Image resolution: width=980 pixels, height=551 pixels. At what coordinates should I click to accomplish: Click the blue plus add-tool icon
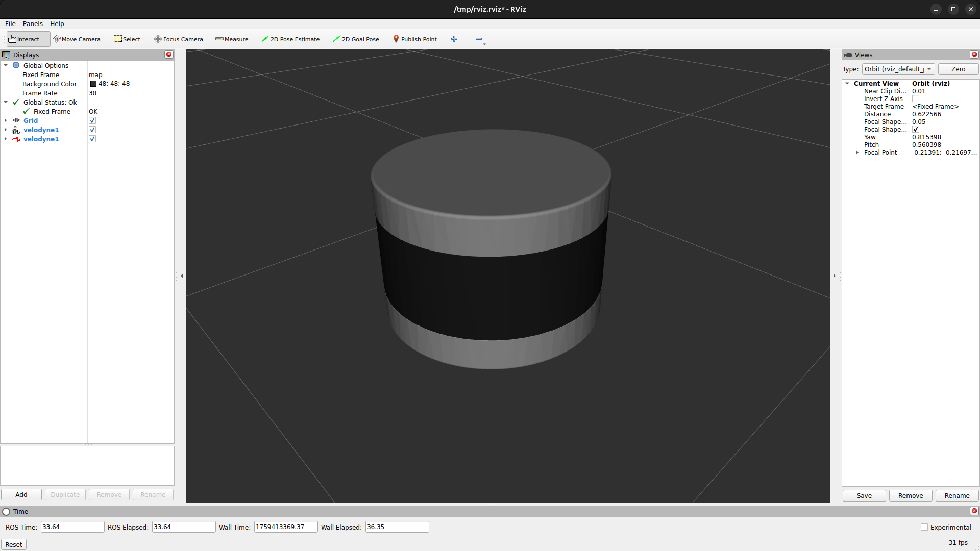click(454, 39)
